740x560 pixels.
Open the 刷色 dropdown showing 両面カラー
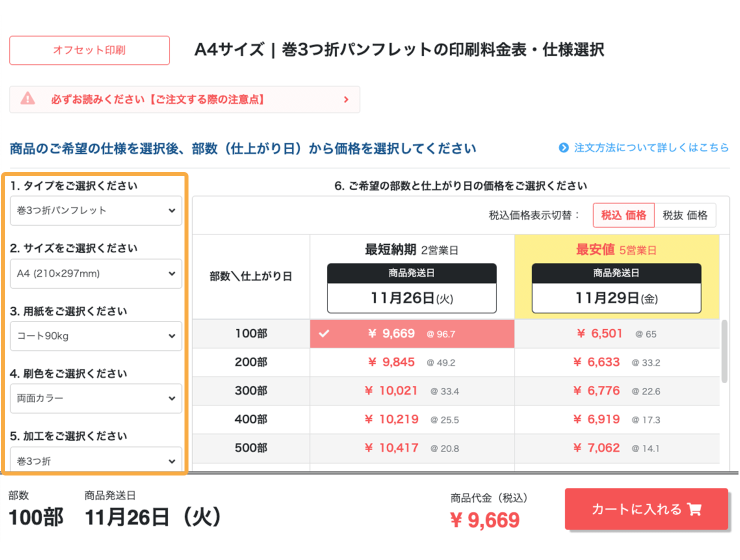coord(95,398)
